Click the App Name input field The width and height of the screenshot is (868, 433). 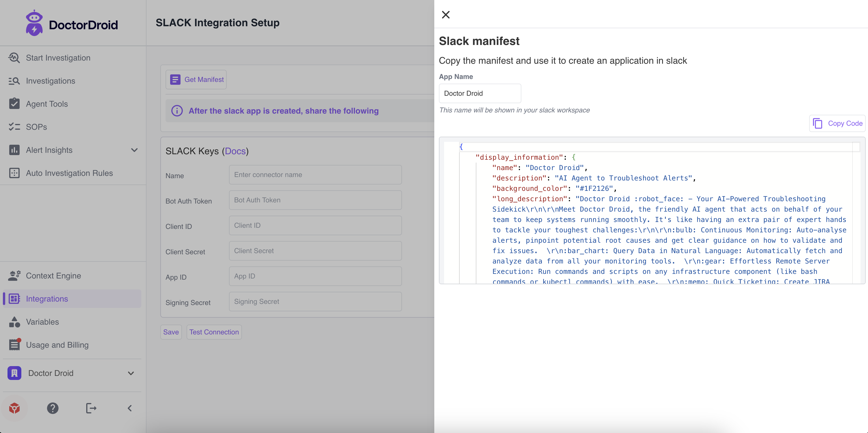pyautogui.click(x=480, y=93)
